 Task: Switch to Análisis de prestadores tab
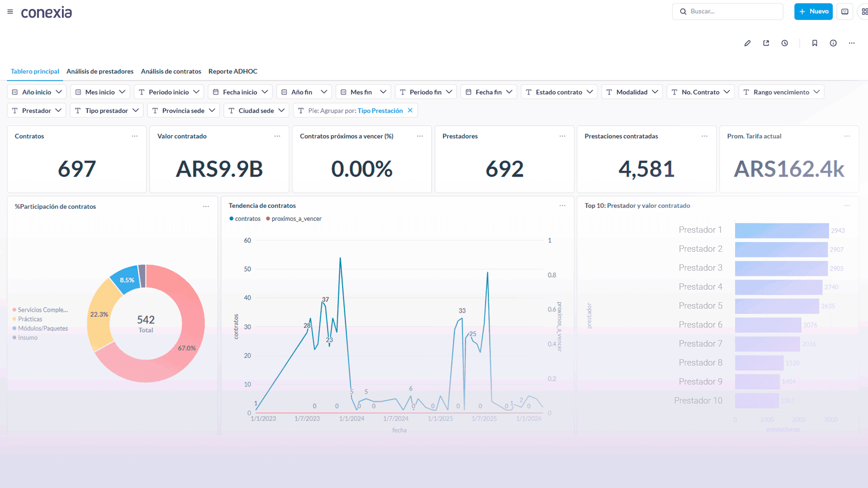tap(100, 71)
